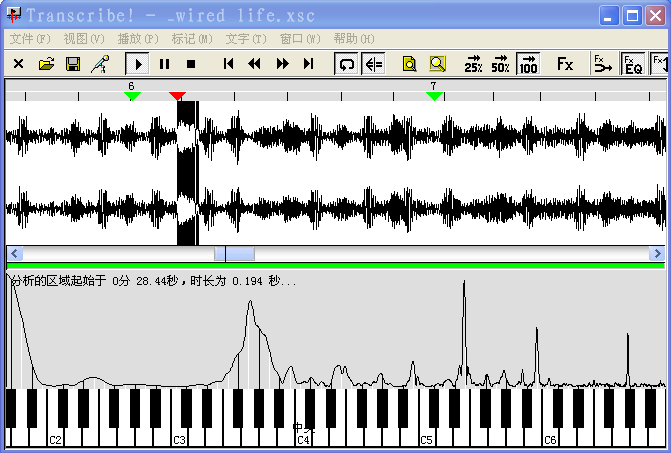Toggle loop playback mode

coord(346,64)
